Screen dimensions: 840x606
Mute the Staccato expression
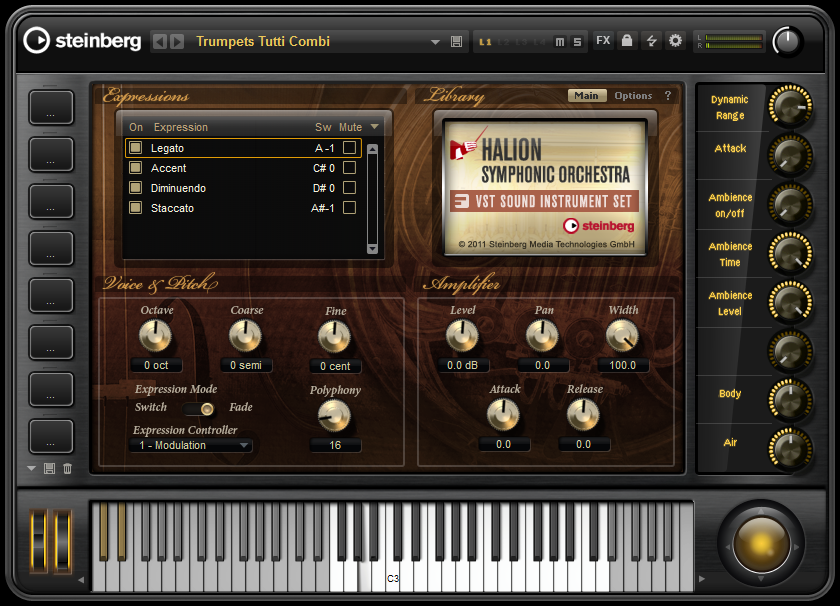(x=349, y=207)
